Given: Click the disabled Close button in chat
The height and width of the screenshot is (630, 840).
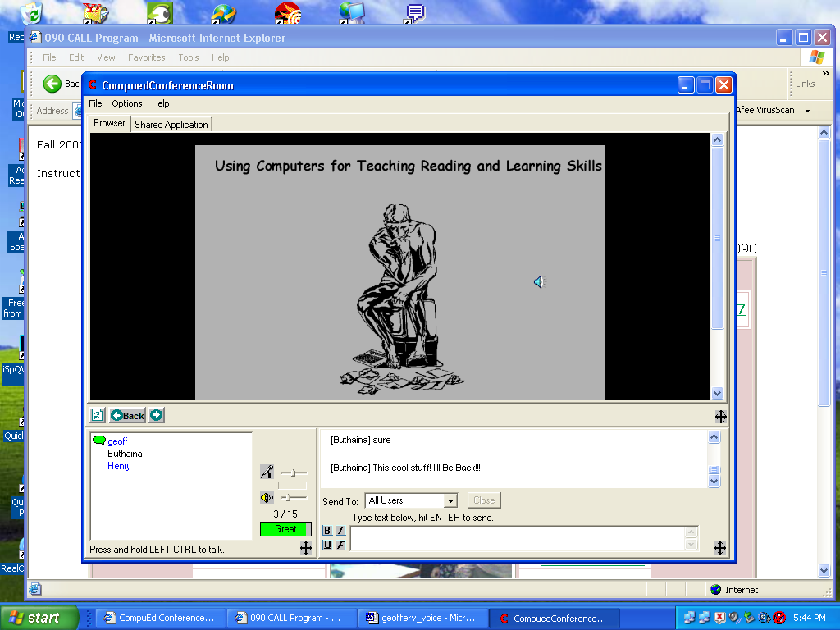Looking at the screenshot, I should (x=484, y=500).
